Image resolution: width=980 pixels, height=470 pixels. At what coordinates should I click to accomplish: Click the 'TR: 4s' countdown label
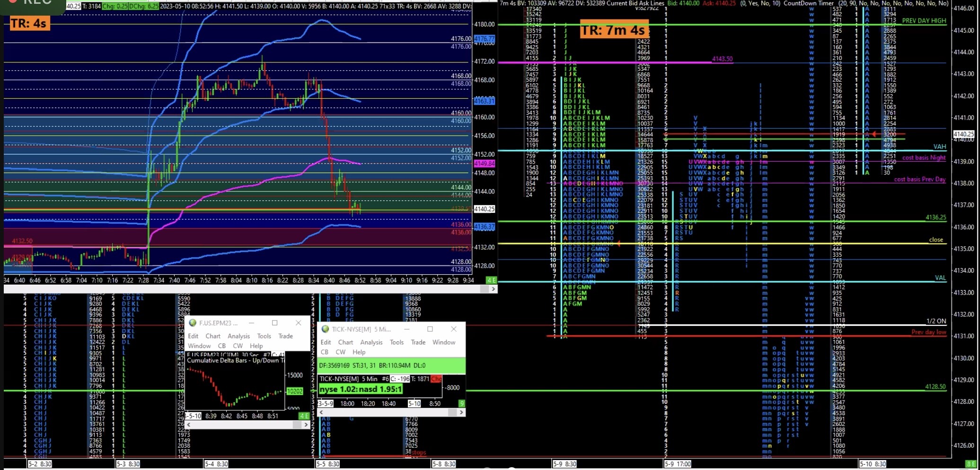pyautogui.click(x=29, y=23)
